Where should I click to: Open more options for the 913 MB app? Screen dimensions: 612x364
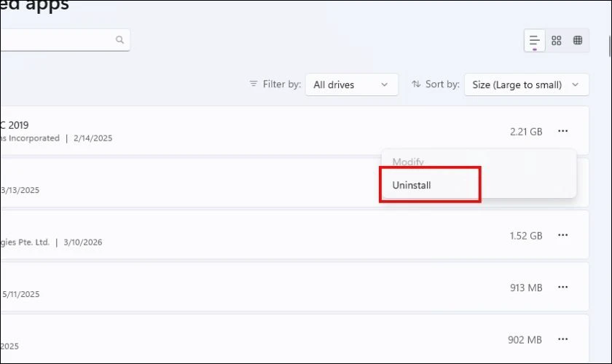[x=562, y=287]
